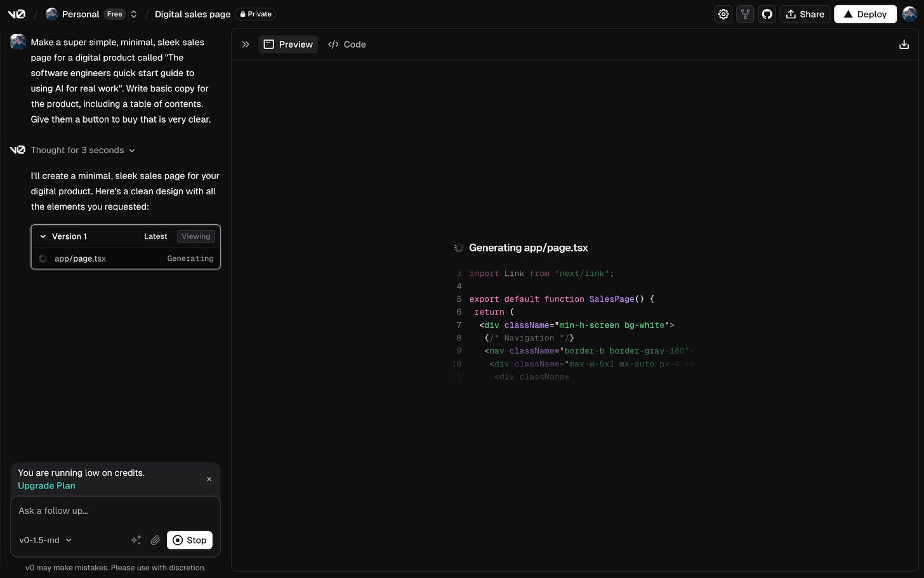The image size is (924, 578).
Task: Click the v0 logo beside Thought for 3 seconds
Action: [18, 151]
